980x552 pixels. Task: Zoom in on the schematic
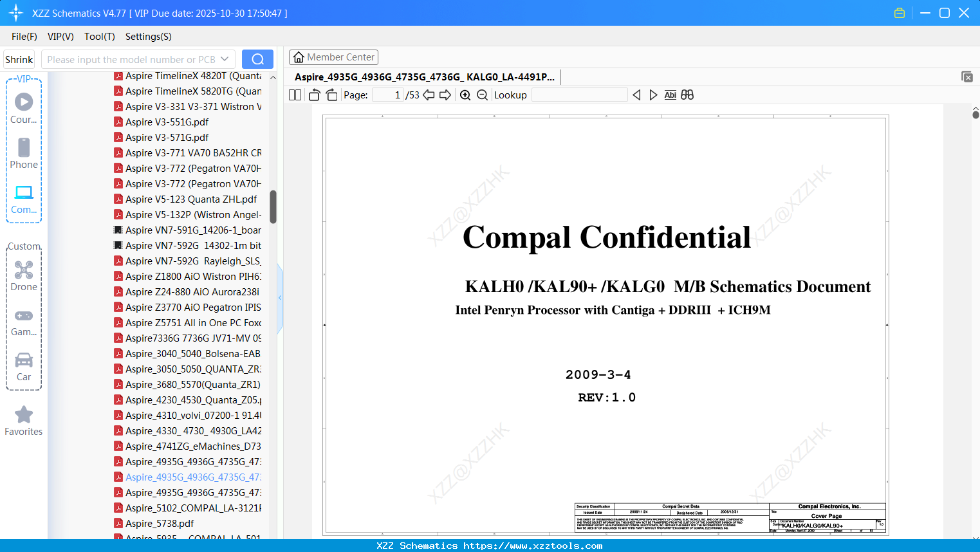click(x=465, y=95)
